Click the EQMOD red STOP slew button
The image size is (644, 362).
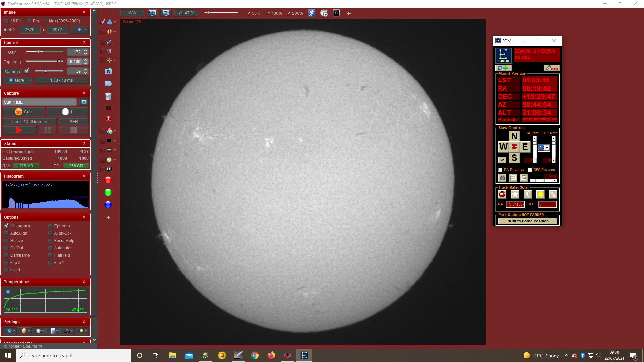coord(514,147)
